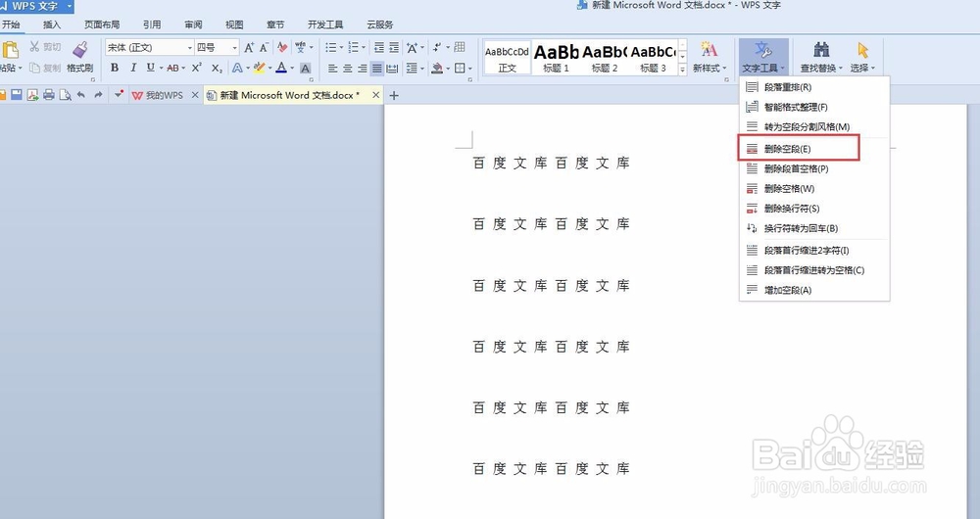Toggle Bold formatting

click(x=115, y=68)
